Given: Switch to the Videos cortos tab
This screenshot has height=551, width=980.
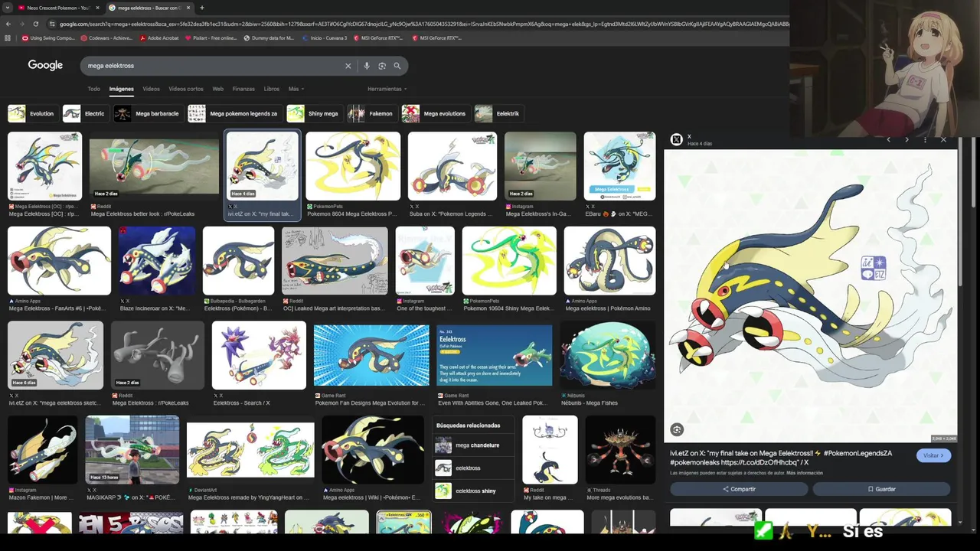Looking at the screenshot, I should 186,89.
